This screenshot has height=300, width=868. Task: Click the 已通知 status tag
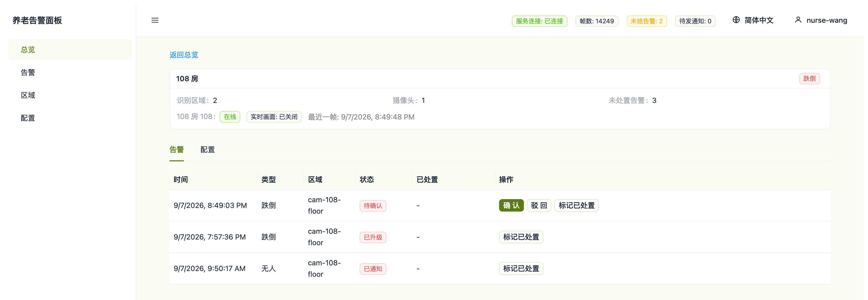pos(373,269)
